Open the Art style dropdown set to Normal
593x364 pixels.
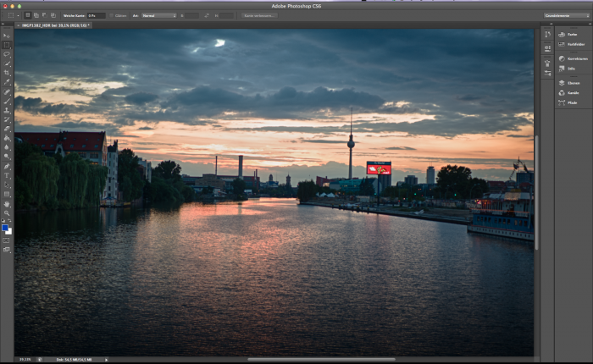(159, 15)
